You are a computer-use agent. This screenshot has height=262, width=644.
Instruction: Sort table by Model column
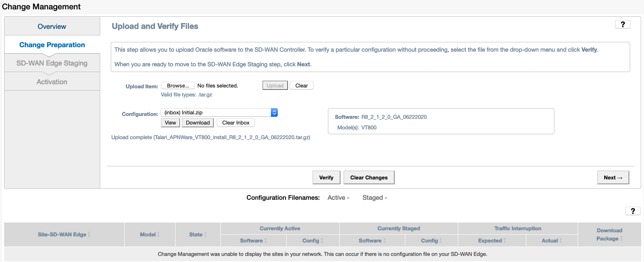point(149,234)
